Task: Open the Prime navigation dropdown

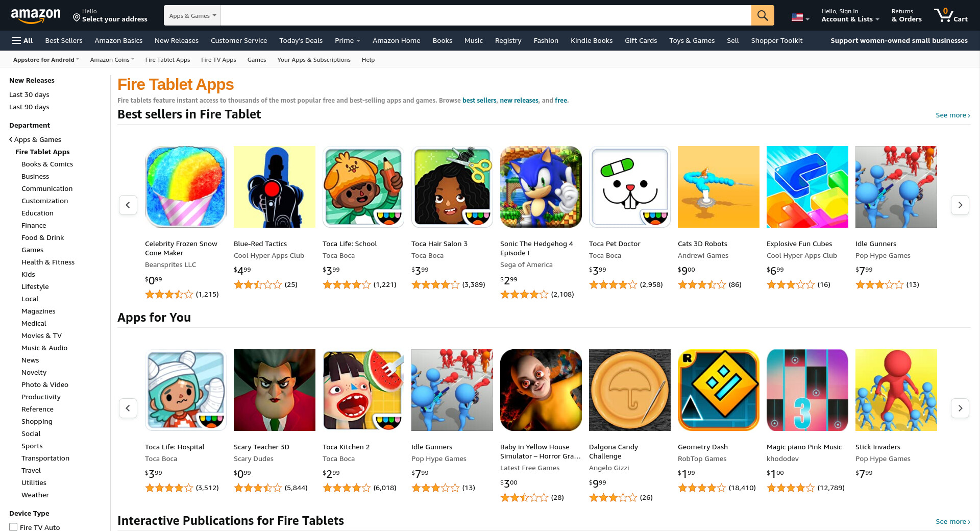Action: tap(348, 40)
